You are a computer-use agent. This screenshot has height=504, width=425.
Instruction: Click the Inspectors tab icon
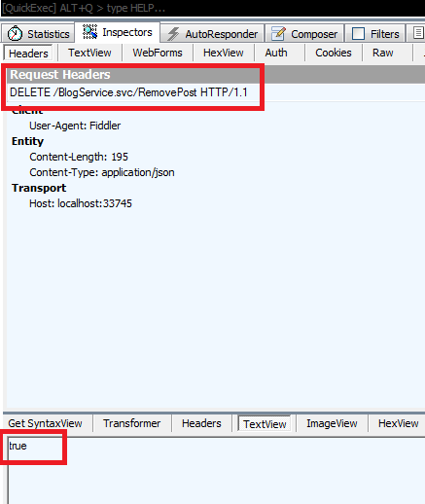tap(89, 32)
